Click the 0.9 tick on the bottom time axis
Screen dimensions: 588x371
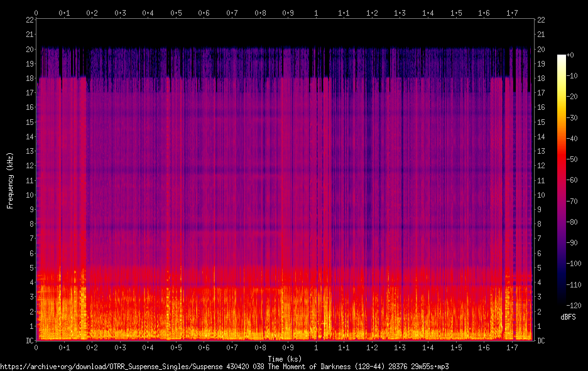288,347
